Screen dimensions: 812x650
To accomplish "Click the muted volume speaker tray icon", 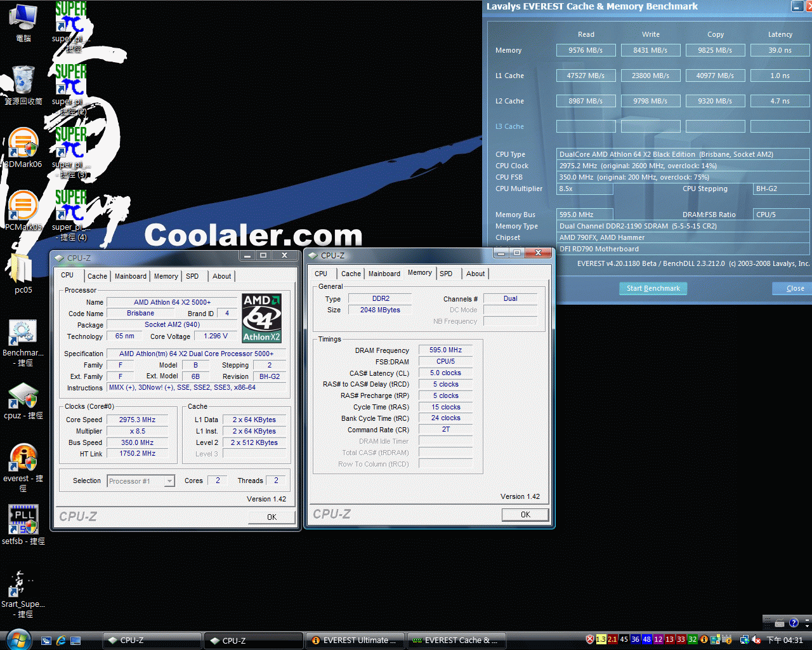I will coord(756,640).
